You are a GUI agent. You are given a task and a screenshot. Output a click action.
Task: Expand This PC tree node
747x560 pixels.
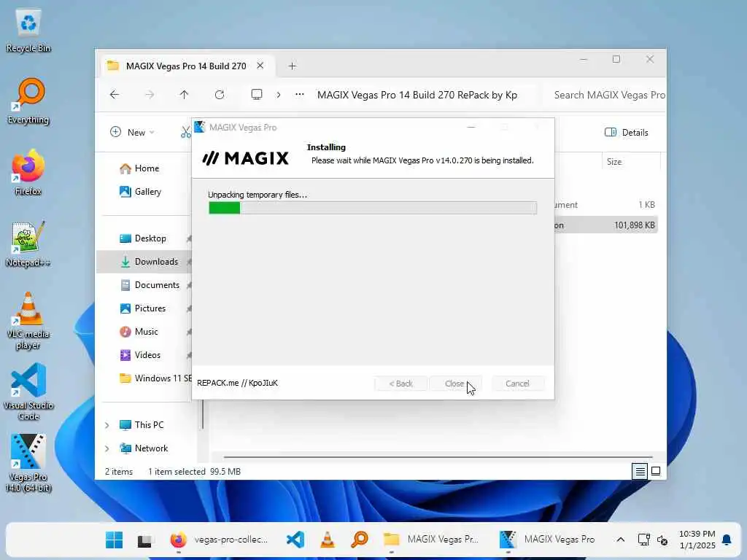point(107,425)
